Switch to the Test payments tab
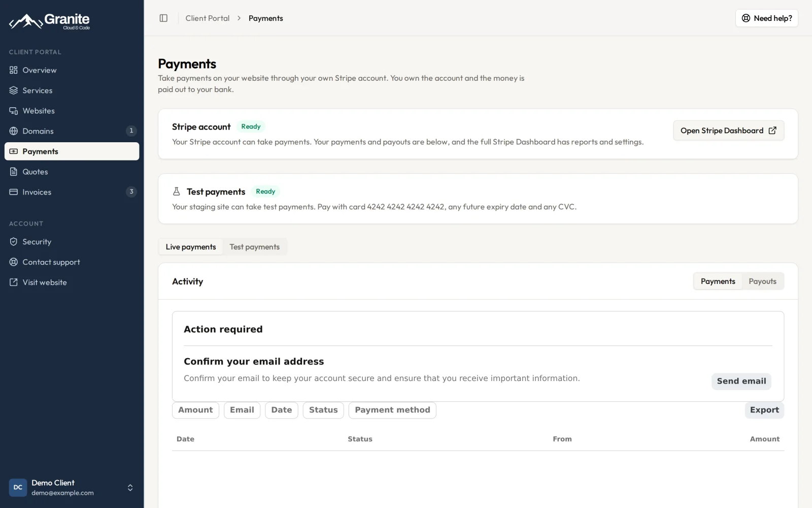 [x=254, y=247]
